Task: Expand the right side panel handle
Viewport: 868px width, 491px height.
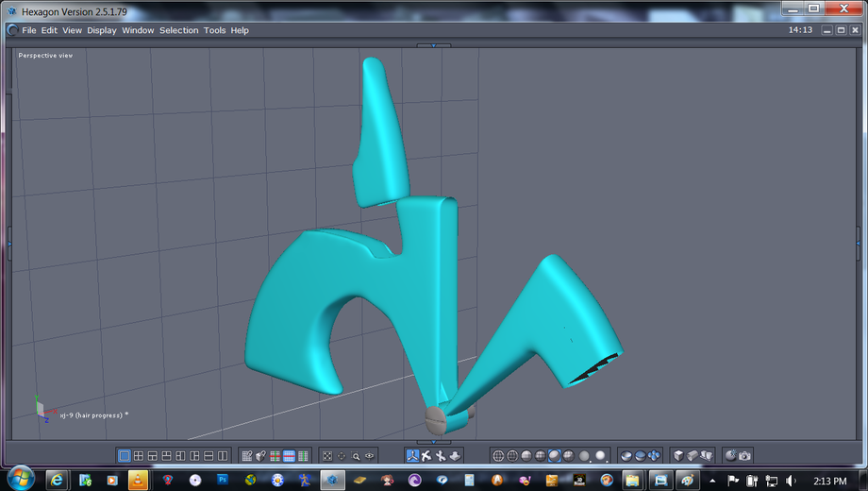Action: pos(858,244)
